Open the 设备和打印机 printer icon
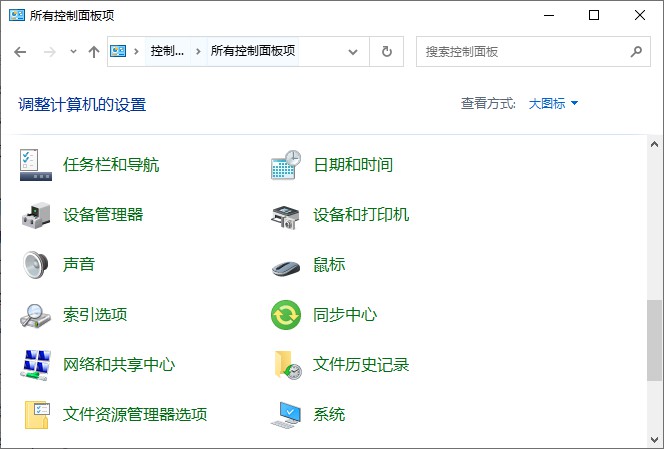This screenshot has width=664, height=449. [x=286, y=215]
